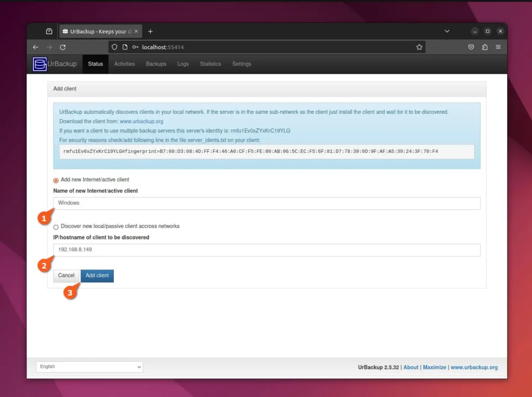Image resolution: width=532 pixels, height=397 pixels.
Task: Expand the list all tabs chevron
Action: click(447, 31)
